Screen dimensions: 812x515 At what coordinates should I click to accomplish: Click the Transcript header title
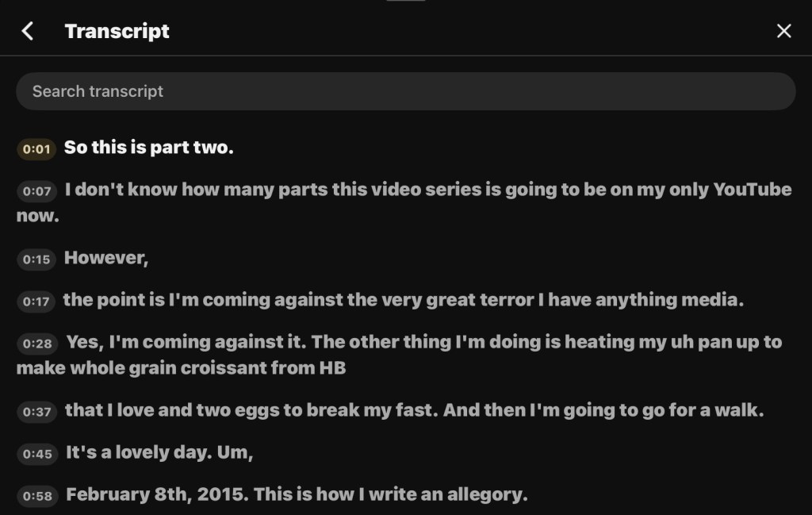pyautogui.click(x=117, y=31)
